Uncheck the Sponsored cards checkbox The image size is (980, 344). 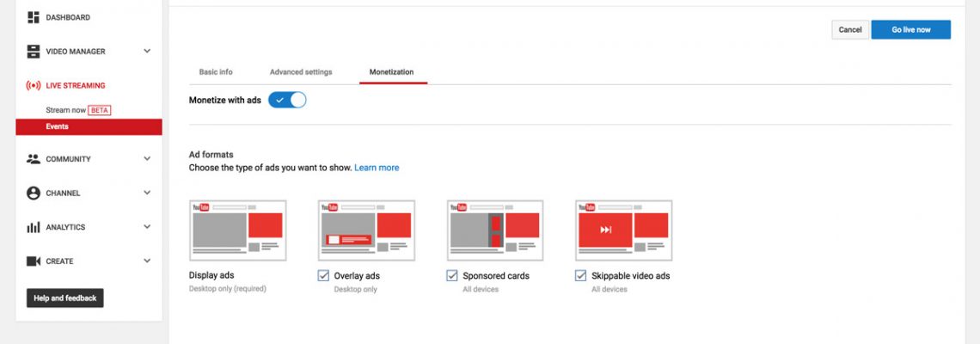[452, 276]
